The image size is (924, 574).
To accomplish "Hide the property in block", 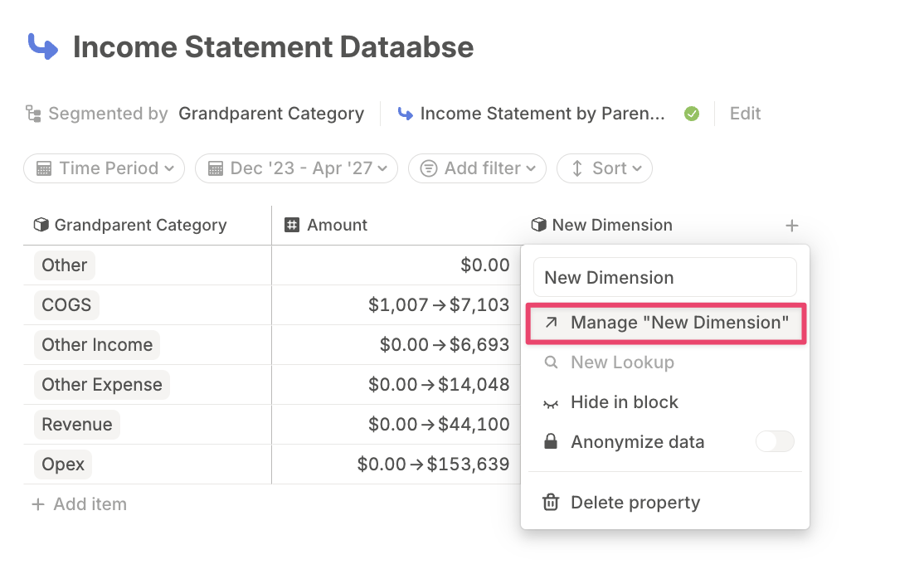I will click(x=624, y=402).
